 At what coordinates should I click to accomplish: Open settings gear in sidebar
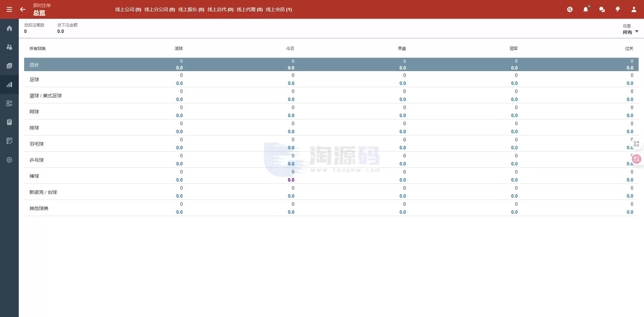tap(9, 160)
